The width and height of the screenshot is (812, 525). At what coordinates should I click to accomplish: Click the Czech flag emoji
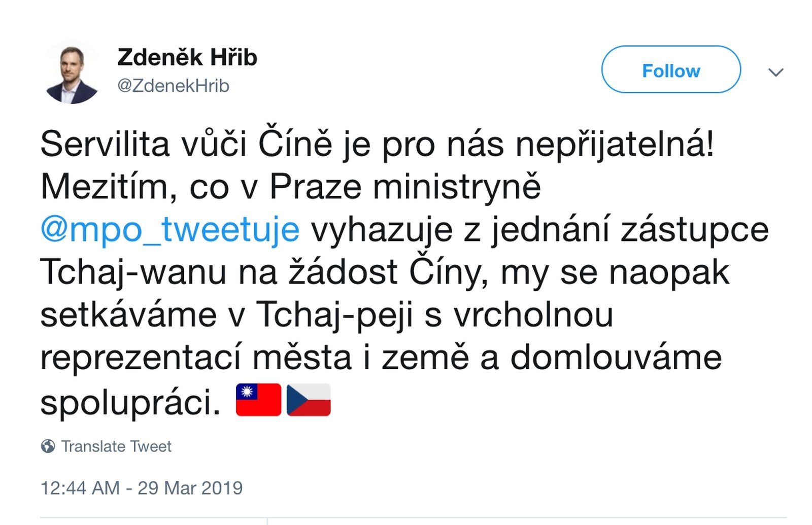(309, 400)
